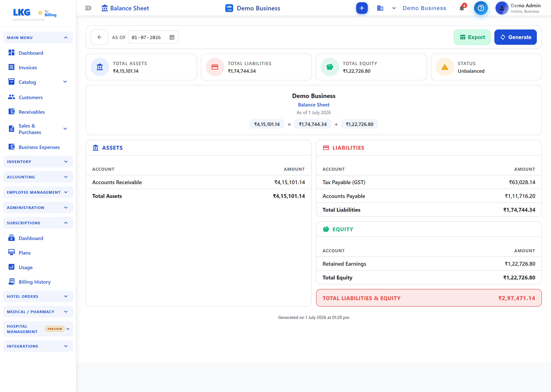
Task: Open the business switcher dropdown arrow
Action: tap(394, 8)
